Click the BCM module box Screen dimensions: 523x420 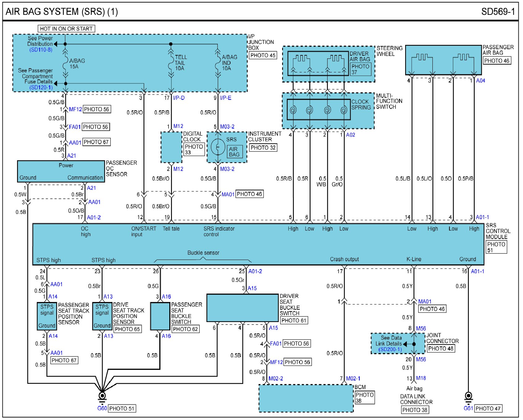306,398
